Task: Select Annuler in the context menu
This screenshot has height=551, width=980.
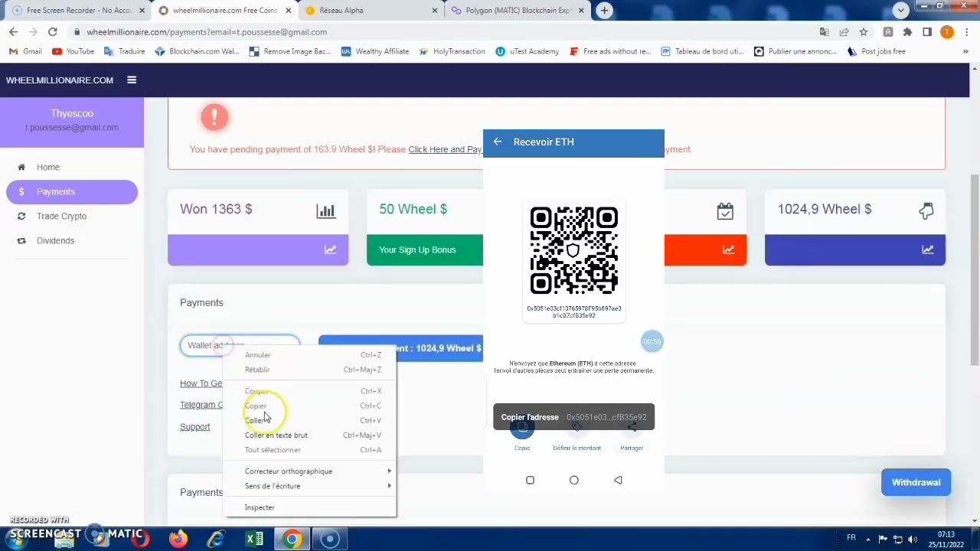Action: (310, 355)
